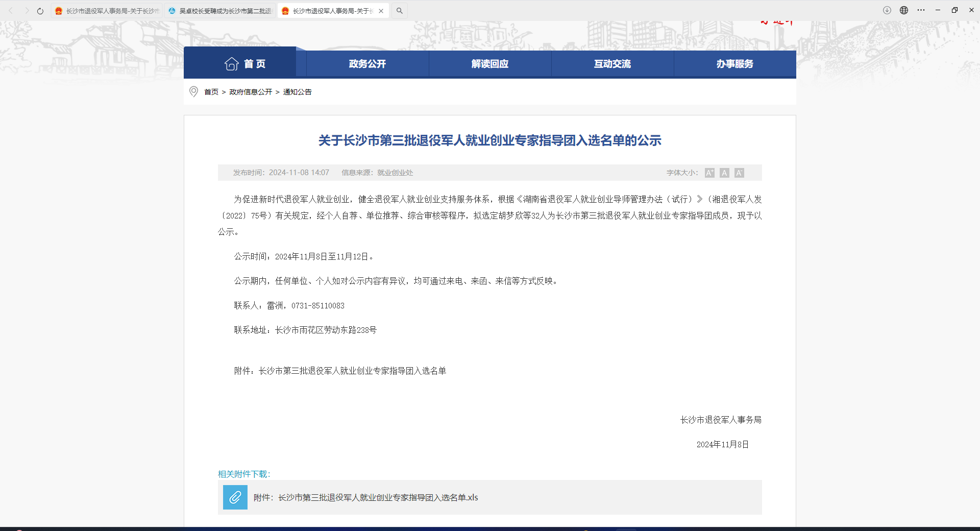Viewport: 980px width, 531px height.
Task: Click the browser refresh icon
Action: point(40,11)
